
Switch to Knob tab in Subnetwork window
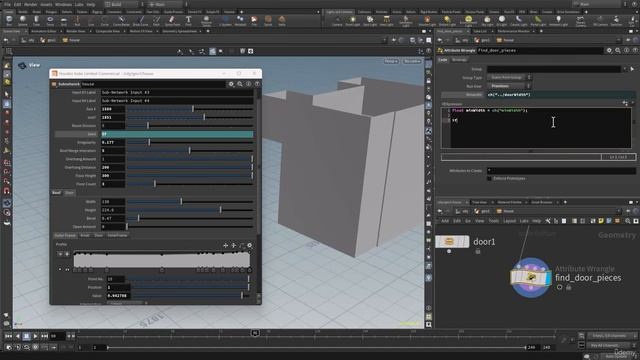point(84,236)
